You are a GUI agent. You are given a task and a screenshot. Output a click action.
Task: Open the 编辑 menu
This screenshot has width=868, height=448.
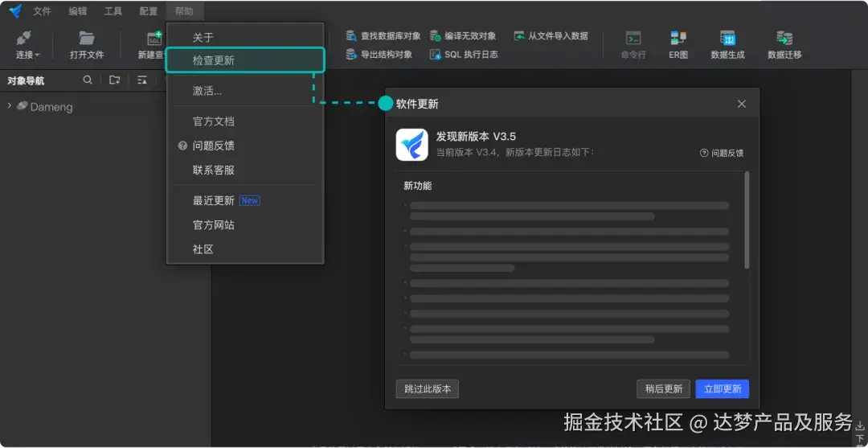(77, 11)
